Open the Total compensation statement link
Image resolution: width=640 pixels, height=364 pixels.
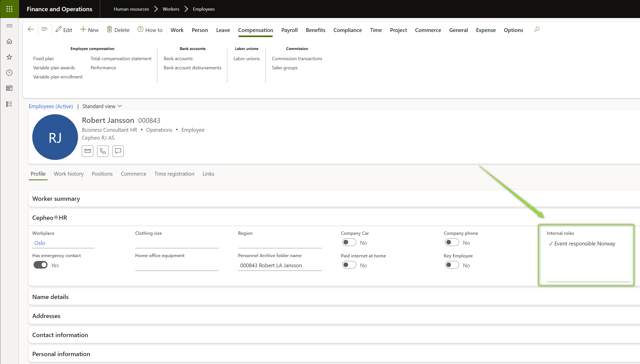coord(121,59)
